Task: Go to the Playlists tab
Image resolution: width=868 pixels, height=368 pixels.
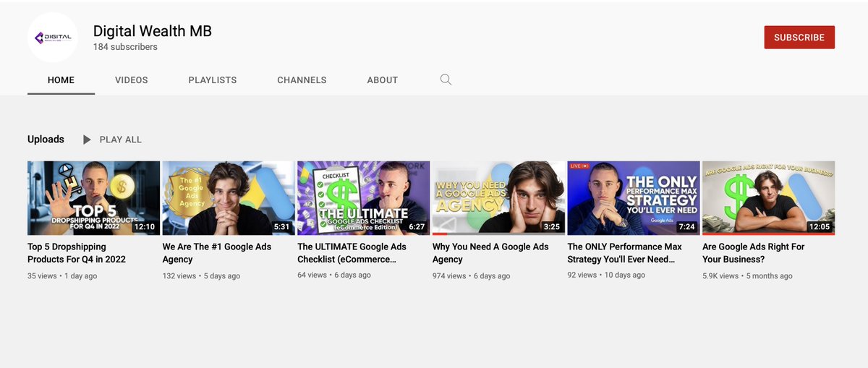Action: [213, 80]
